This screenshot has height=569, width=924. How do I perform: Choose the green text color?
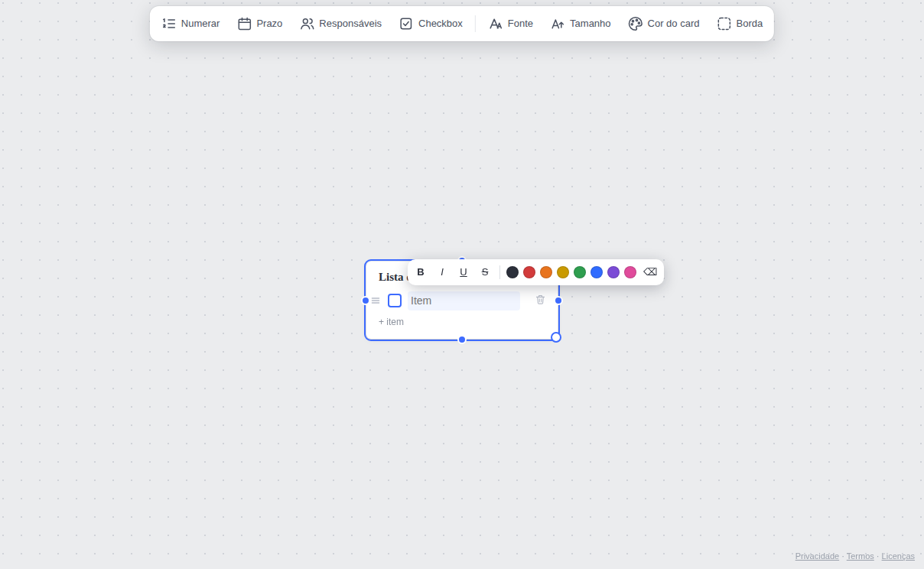tap(580, 272)
